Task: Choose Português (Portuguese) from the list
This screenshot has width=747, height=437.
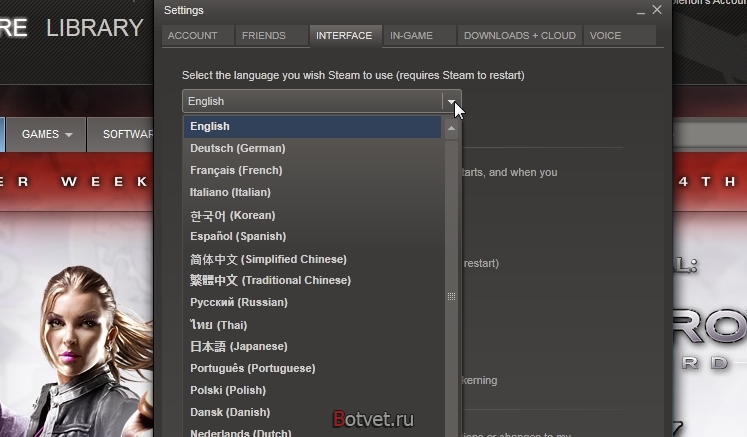Action: (312, 368)
